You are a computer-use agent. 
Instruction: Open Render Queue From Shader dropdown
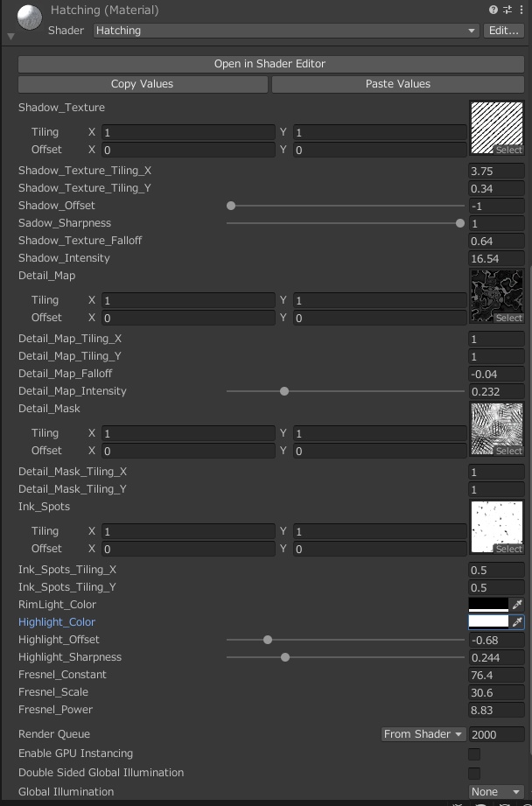423,734
